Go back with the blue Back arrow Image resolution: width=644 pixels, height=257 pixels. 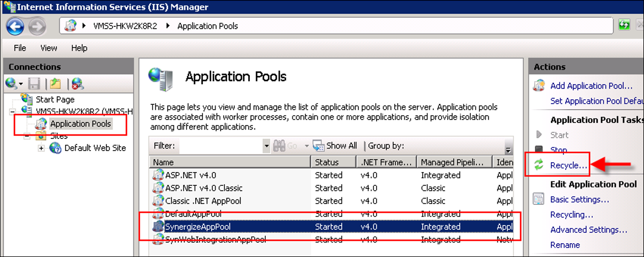click(x=15, y=26)
